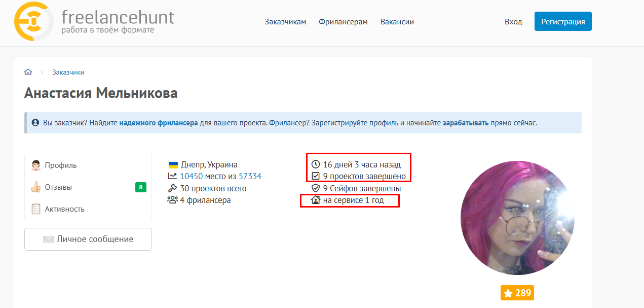
Task: Go to Вакансии page
Action: (397, 22)
